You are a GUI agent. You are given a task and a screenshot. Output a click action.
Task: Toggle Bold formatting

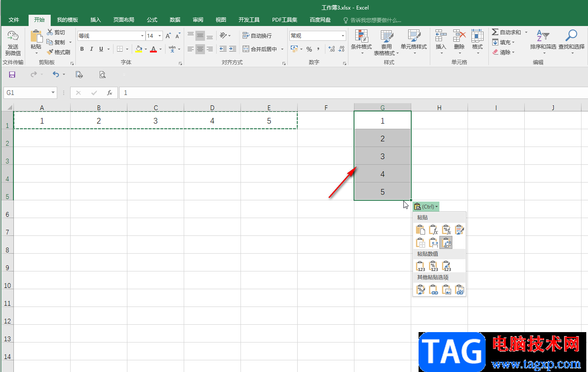pos(82,49)
